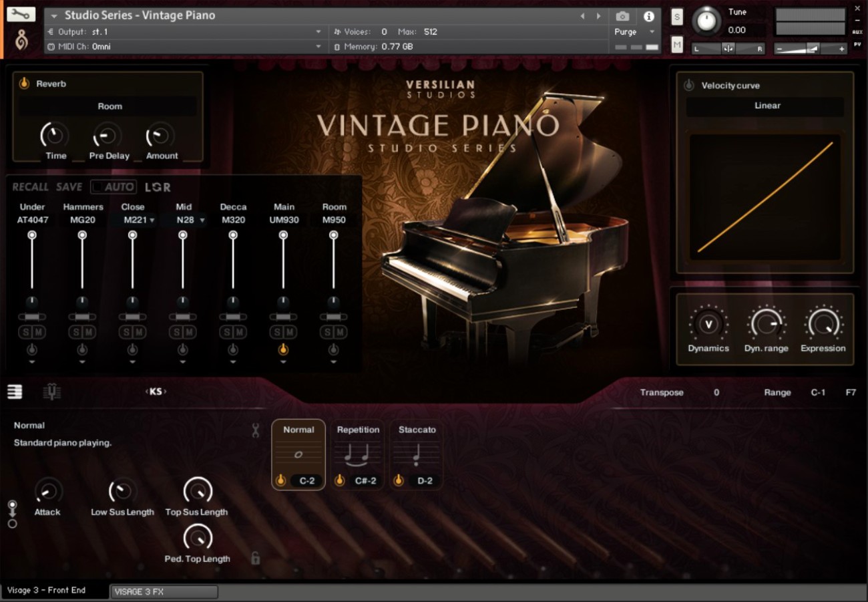Click the S solo button in header

click(677, 17)
